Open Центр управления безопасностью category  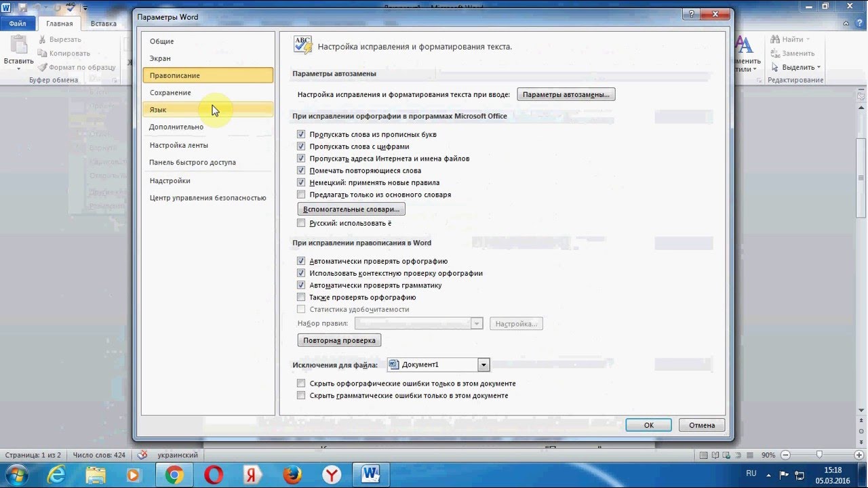208,198
